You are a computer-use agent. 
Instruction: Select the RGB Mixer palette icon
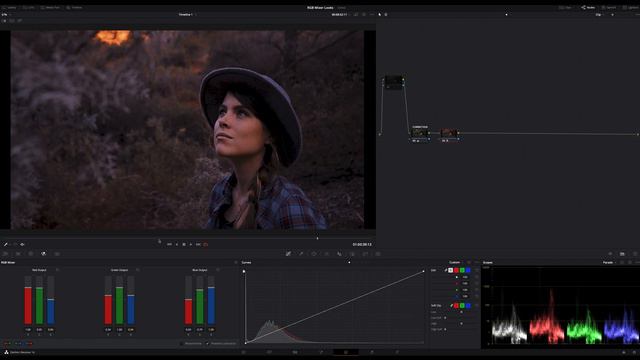coord(44,254)
